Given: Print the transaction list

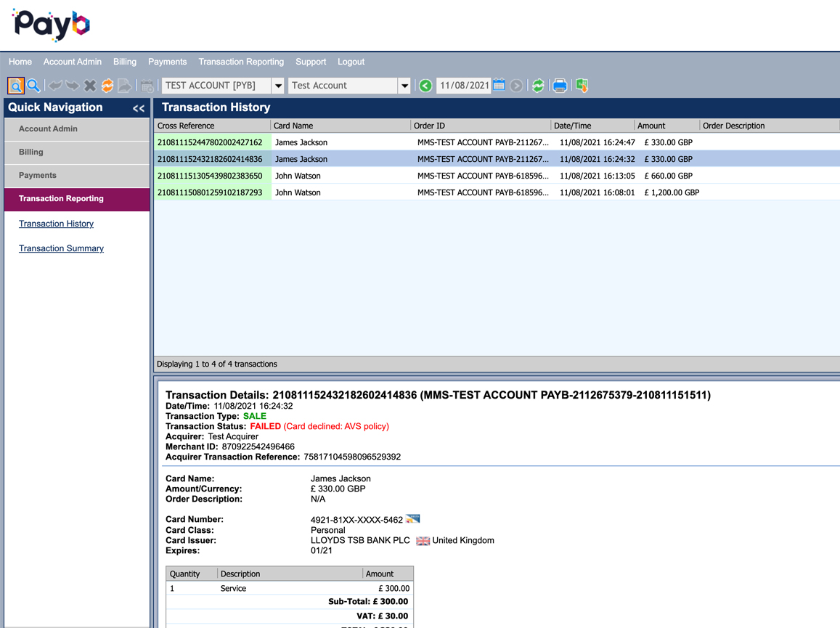Looking at the screenshot, I should tap(560, 86).
